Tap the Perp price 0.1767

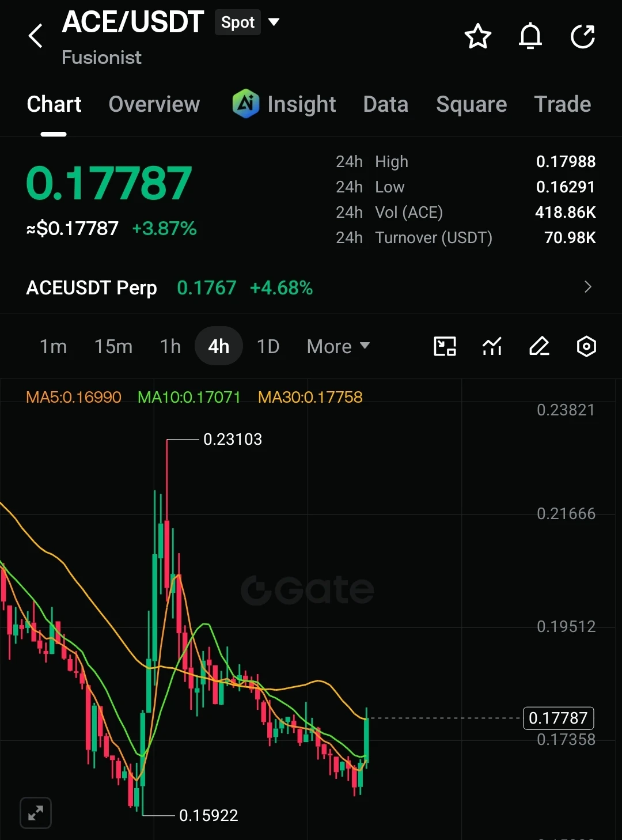[207, 287]
